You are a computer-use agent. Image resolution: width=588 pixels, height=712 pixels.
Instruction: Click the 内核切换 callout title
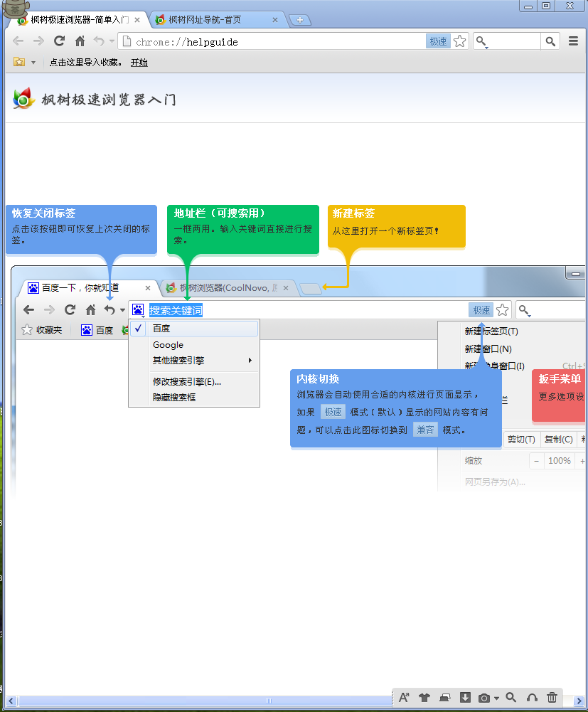(318, 378)
